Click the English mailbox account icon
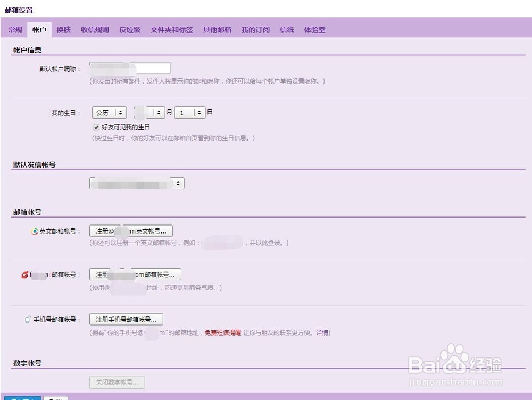The width and height of the screenshot is (532, 400). 35,231
